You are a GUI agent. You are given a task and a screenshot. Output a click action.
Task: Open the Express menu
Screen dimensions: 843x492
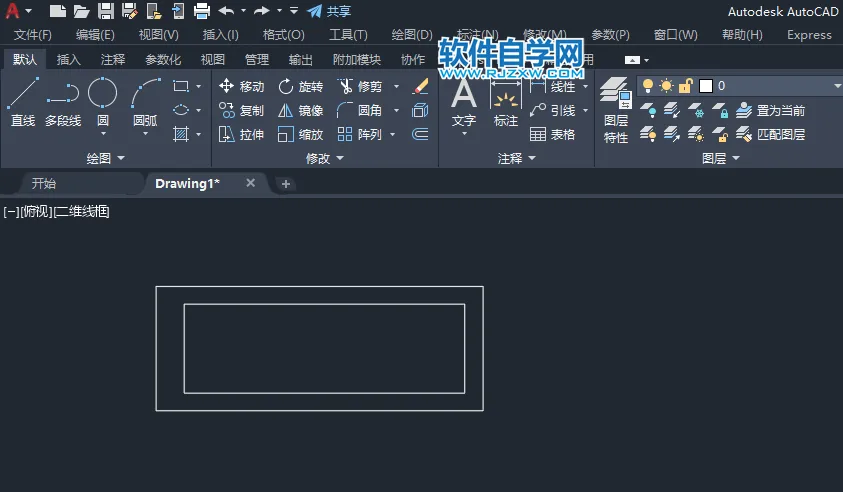pos(809,35)
